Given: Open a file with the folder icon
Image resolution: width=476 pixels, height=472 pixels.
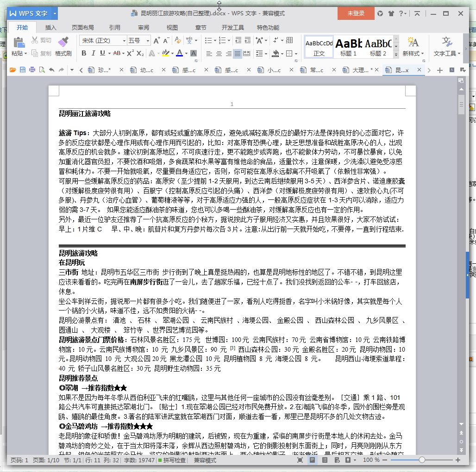Looking at the screenshot, I should click(x=13, y=70).
